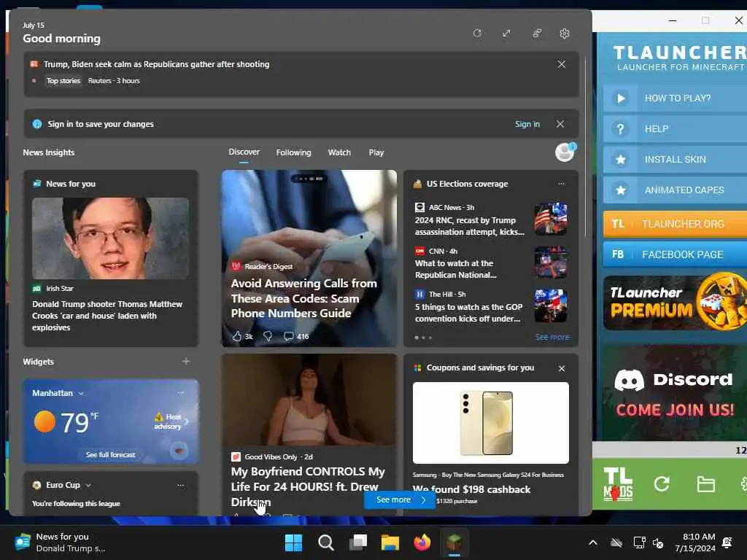Screen dimensions: 747x560
Task: Add a widget with the plus icon
Action: 186,362
